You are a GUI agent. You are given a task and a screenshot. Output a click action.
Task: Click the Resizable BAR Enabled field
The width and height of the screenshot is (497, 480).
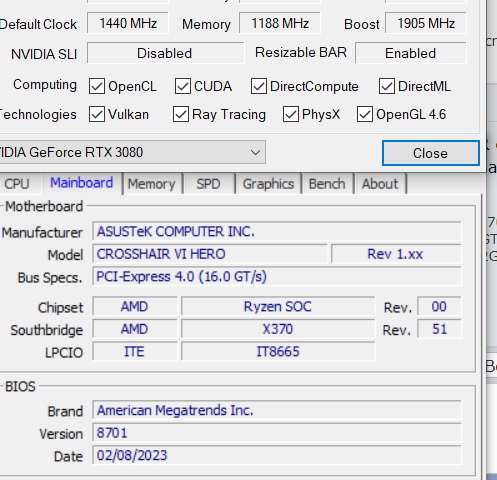click(x=411, y=53)
